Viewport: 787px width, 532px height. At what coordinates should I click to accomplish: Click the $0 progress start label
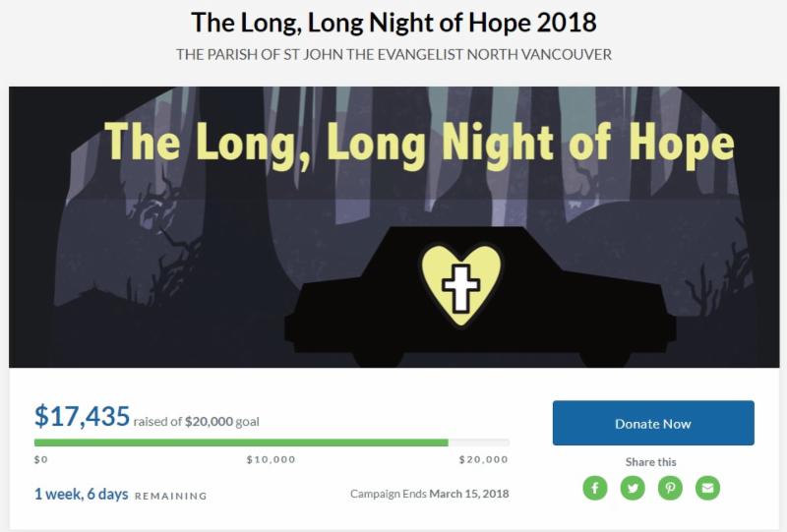[x=40, y=459]
